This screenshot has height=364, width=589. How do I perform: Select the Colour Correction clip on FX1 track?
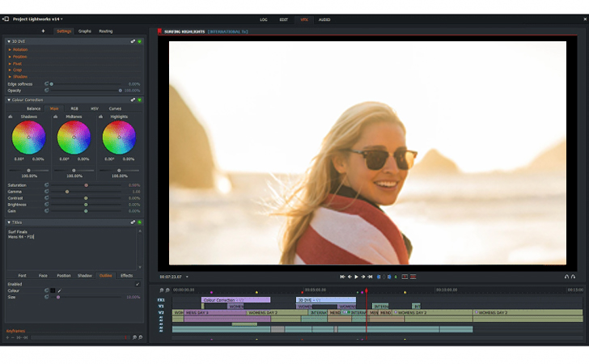(235, 300)
